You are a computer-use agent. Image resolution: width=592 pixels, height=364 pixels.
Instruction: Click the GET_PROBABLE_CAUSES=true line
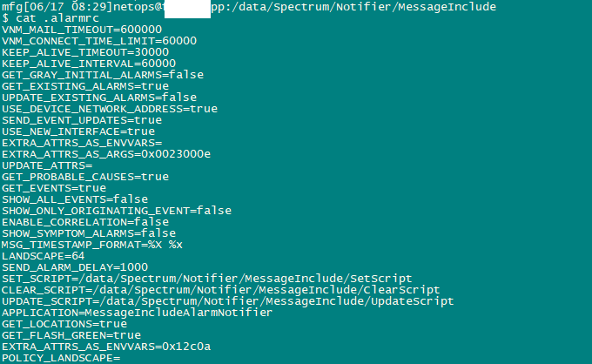[85, 177]
